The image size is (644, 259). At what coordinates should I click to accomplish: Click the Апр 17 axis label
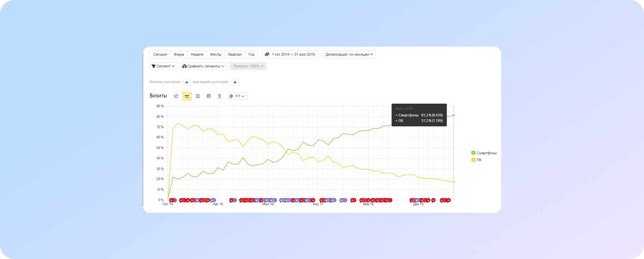(x=318, y=204)
